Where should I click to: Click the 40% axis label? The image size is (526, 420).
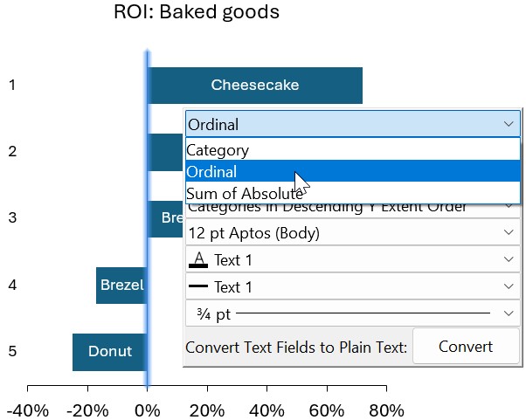pyautogui.click(x=266, y=410)
